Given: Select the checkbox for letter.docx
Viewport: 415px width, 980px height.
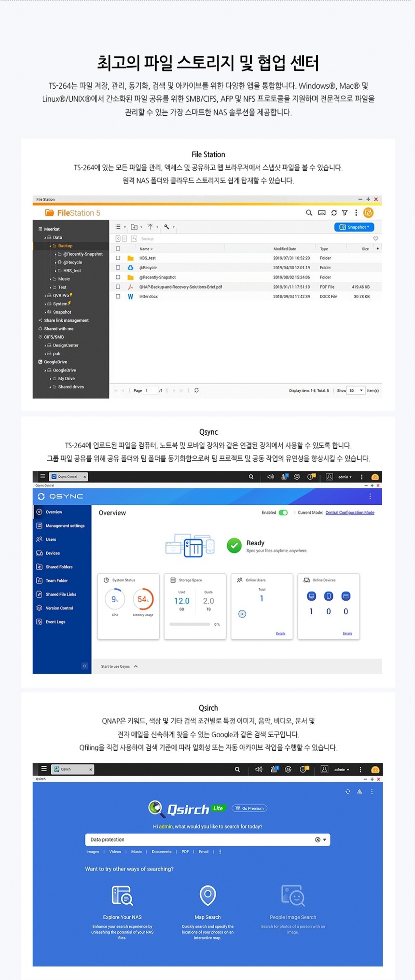Looking at the screenshot, I should (x=118, y=297).
